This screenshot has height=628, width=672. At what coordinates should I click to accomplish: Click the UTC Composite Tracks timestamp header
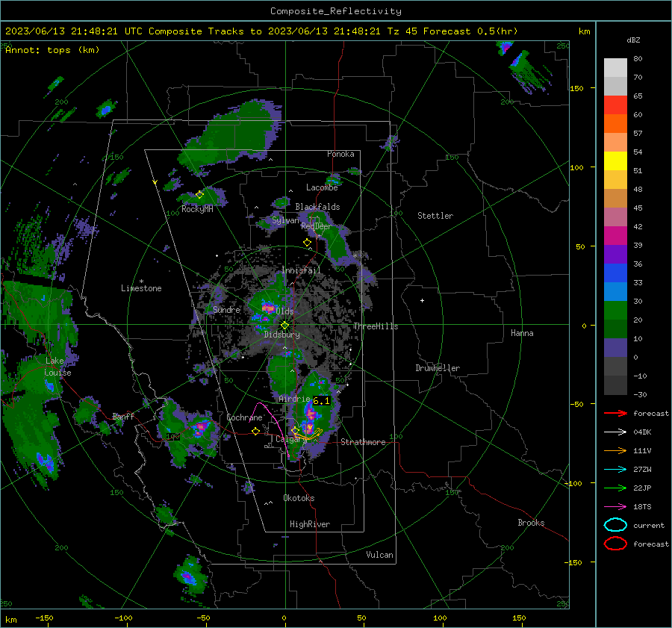(261, 31)
